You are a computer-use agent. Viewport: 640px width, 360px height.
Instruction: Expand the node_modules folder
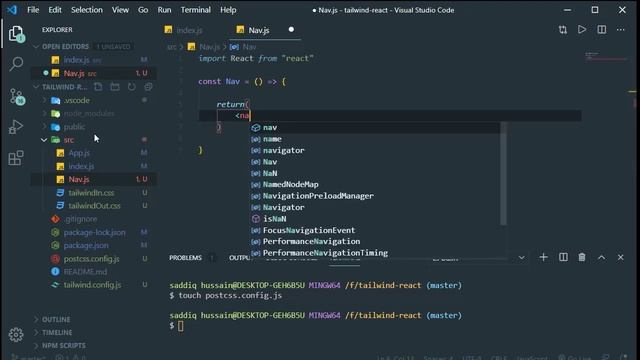pos(45,113)
